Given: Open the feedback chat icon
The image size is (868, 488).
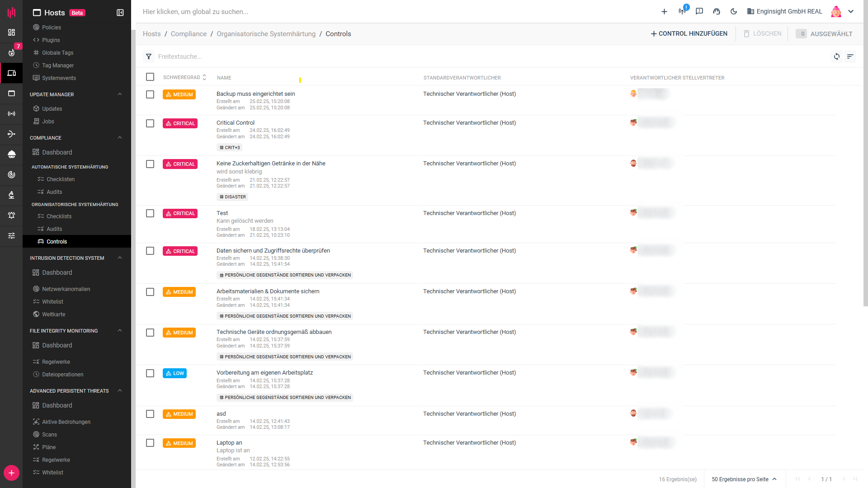Looking at the screenshot, I should coord(699,11).
